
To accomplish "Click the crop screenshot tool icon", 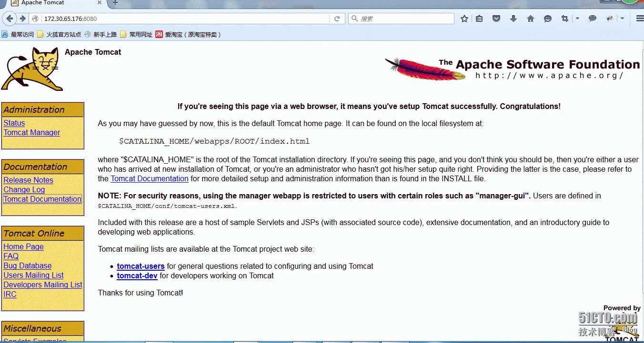I will point(565,19).
